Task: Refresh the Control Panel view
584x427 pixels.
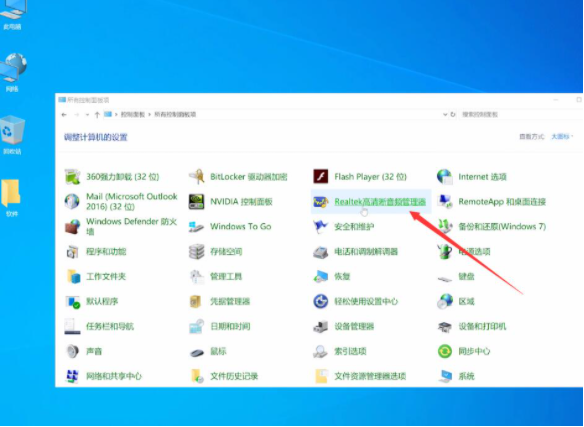Action: point(453,115)
